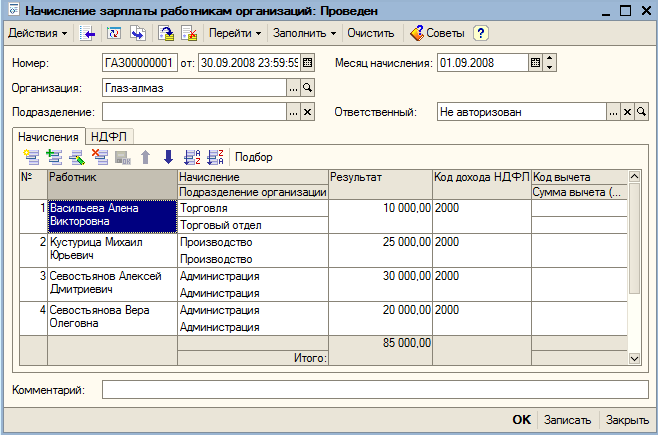This screenshot has height=435, width=658.
Task: Click the delete row icon with red X
Action: pyautogui.click(x=100, y=157)
